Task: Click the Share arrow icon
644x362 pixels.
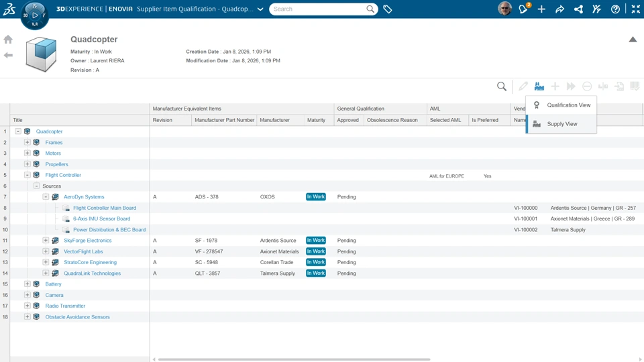Action: pos(559,9)
